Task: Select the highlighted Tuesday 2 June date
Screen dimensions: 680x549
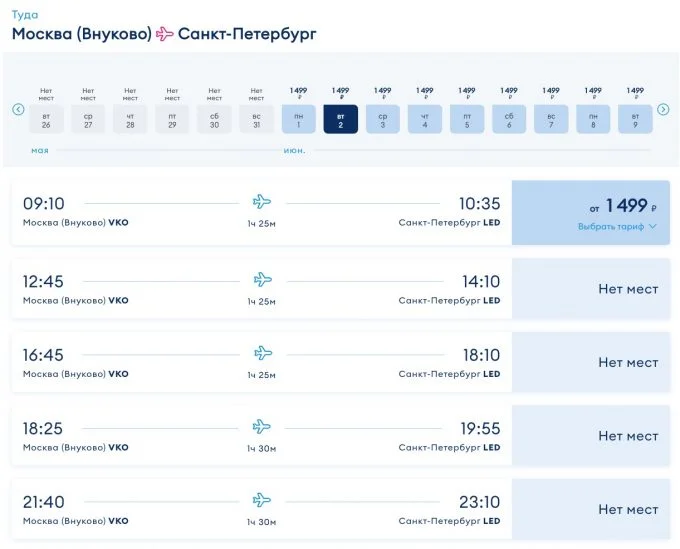Action: (x=340, y=119)
